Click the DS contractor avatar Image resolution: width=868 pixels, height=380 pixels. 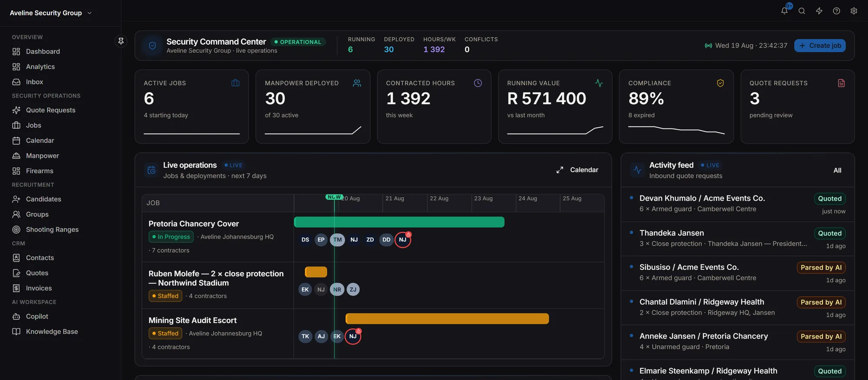tap(306, 240)
